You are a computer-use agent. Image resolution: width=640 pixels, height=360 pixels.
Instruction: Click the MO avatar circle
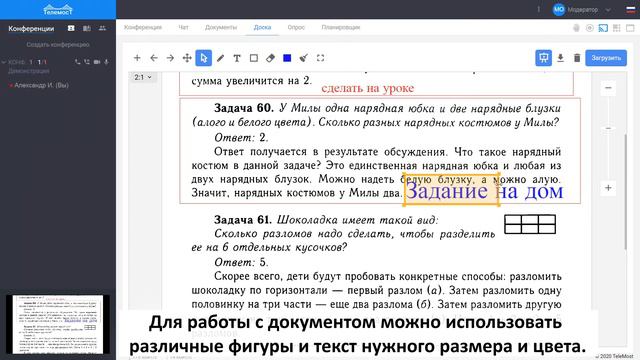click(559, 9)
